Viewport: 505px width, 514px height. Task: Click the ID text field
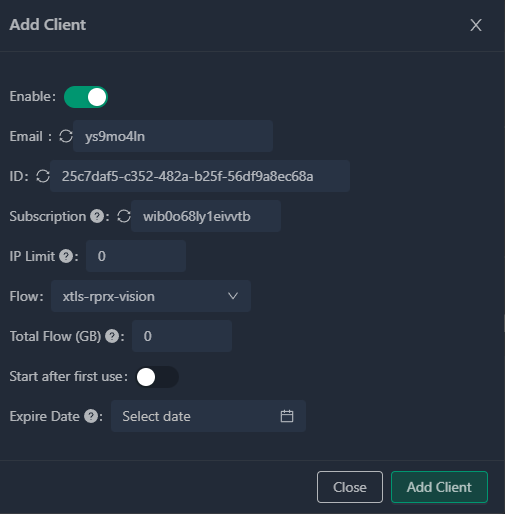point(200,176)
